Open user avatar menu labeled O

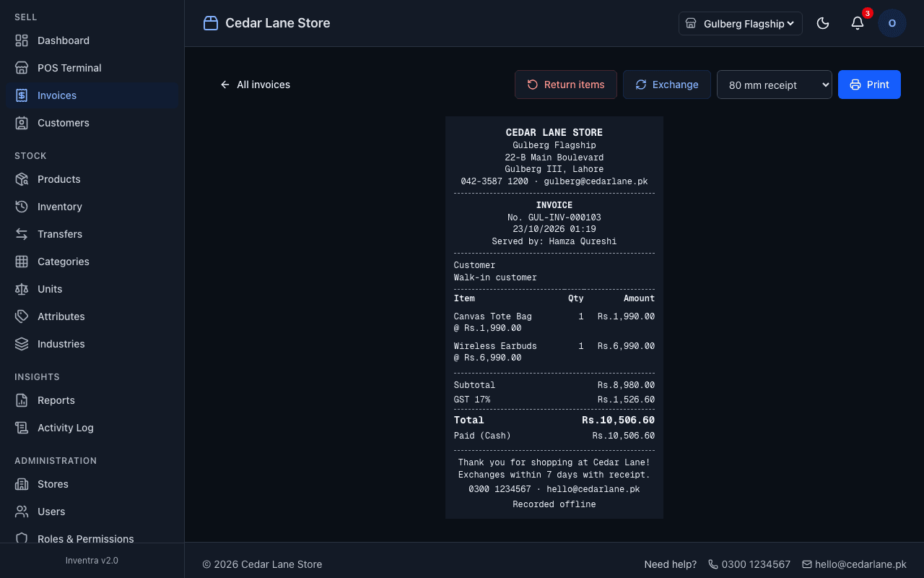click(892, 23)
